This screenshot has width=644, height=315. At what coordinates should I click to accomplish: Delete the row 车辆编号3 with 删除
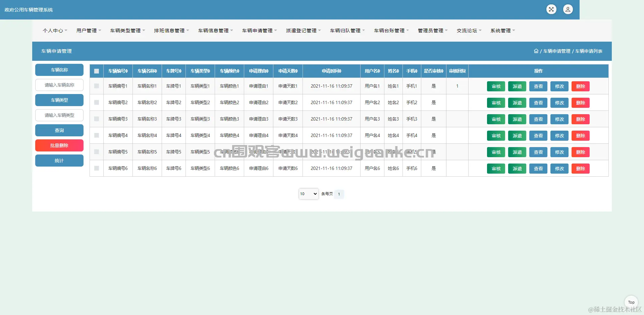(x=581, y=119)
